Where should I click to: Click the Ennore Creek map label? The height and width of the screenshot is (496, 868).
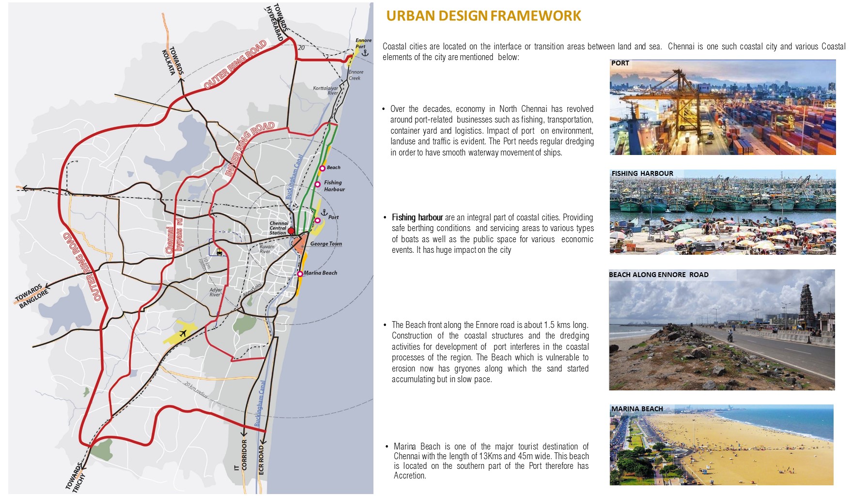tap(356, 75)
